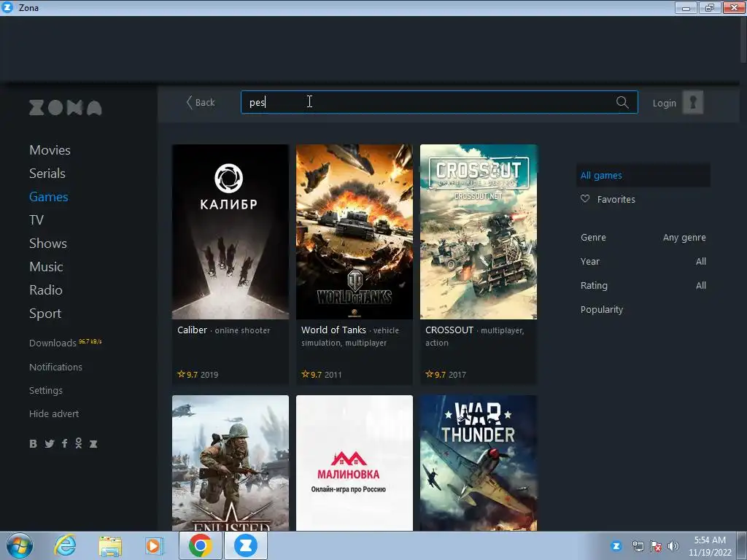The image size is (747, 560).
Task: Launch Internet Explorer from taskbar
Action: [65, 545]
